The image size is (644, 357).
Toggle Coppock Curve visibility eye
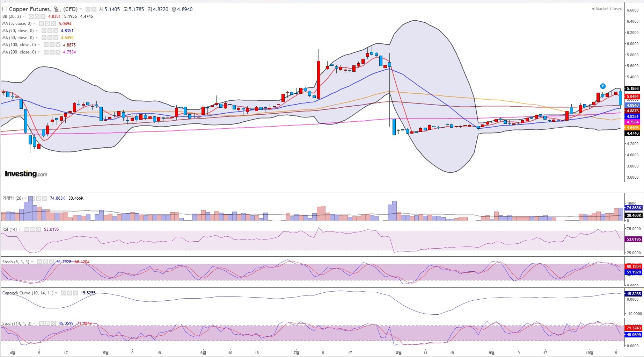pos(64,293)
